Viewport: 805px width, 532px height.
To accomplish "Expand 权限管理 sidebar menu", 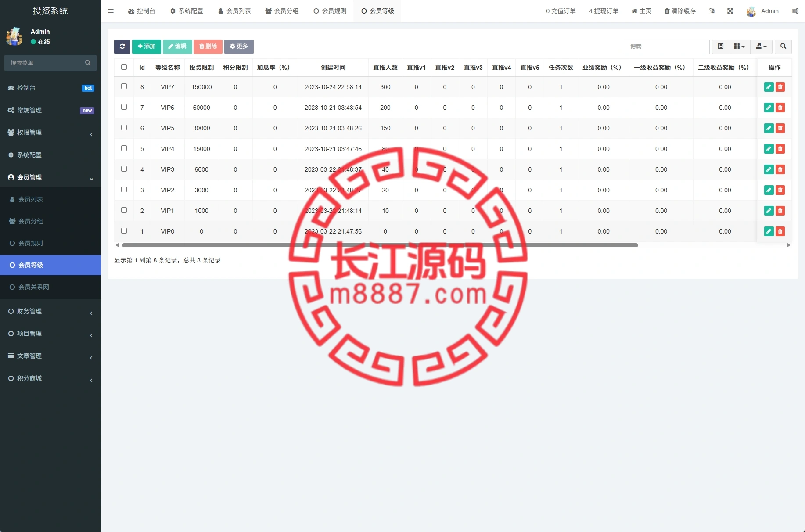I will [50, 133].
